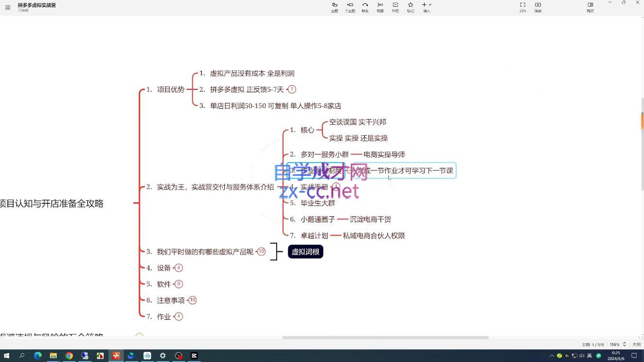
Task: Select topic 虚拟产品没有成本 全是利润
Action: 252,73
